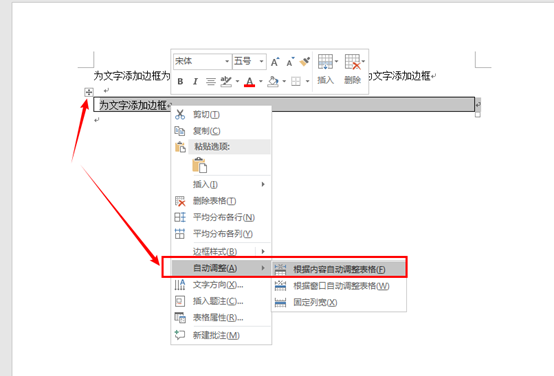Expand the highlight color dropdown arrow
Viewport: 554px width, 376px height.
237,82
